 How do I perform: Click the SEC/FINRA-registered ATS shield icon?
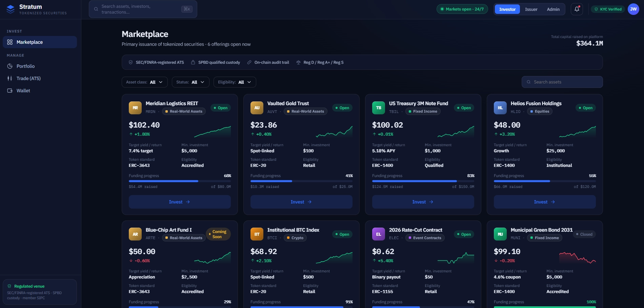click(x=130, y=62)
